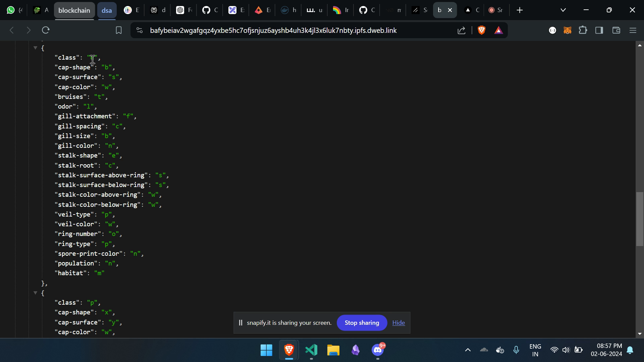Open a new browser tab
644x362 pixels.
click(x=520, y=10)
